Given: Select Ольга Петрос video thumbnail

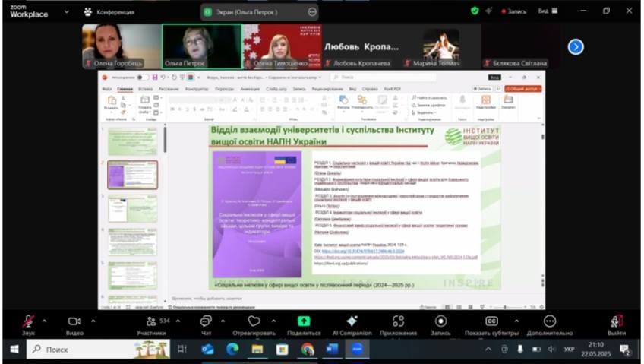Looking at the screenshot, I should [201, 46].
